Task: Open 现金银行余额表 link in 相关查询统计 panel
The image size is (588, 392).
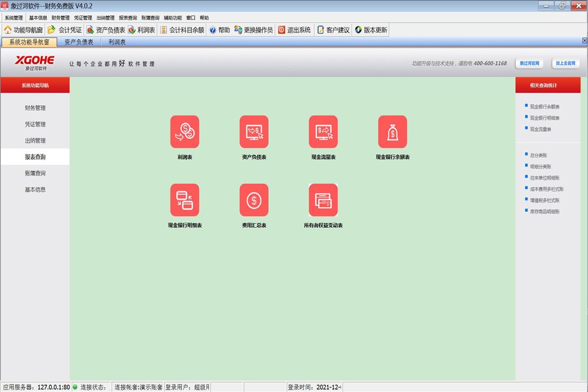Action: [544, 107]
